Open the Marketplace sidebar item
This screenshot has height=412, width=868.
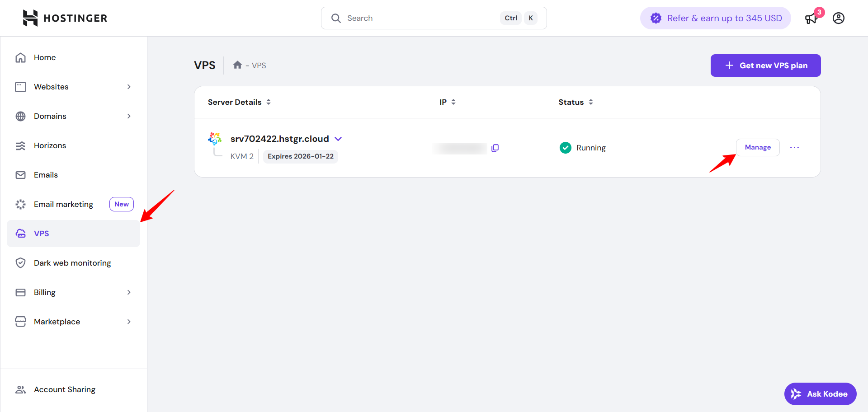(x=73, y=322)
